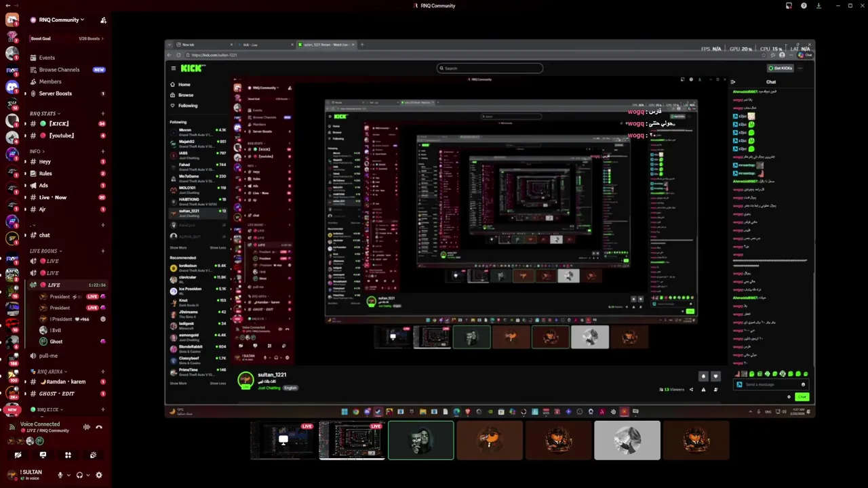Image resolution: width=868 pixels, height=488 pixels.
Task: Add channel to RNQ KICK category
Action: [103, 410]
